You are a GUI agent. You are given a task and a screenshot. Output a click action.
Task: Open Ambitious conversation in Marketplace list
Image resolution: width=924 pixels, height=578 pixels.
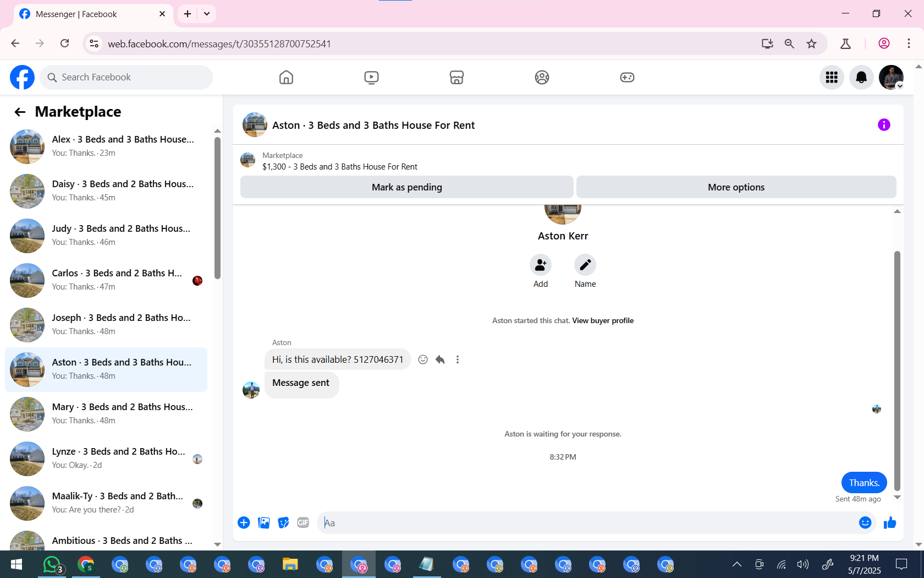106,539
